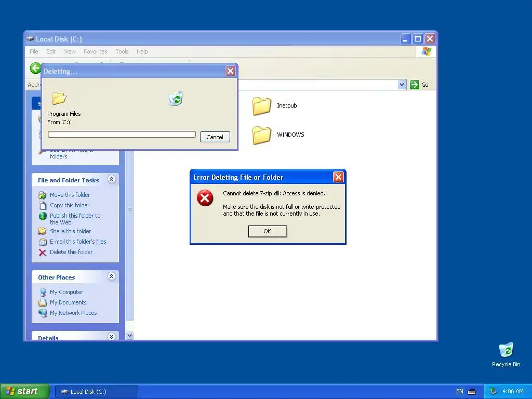The width and height of the screenshot is (532, 399).
Task: Open My Network Places link
Action: click(x=73, y=313)
